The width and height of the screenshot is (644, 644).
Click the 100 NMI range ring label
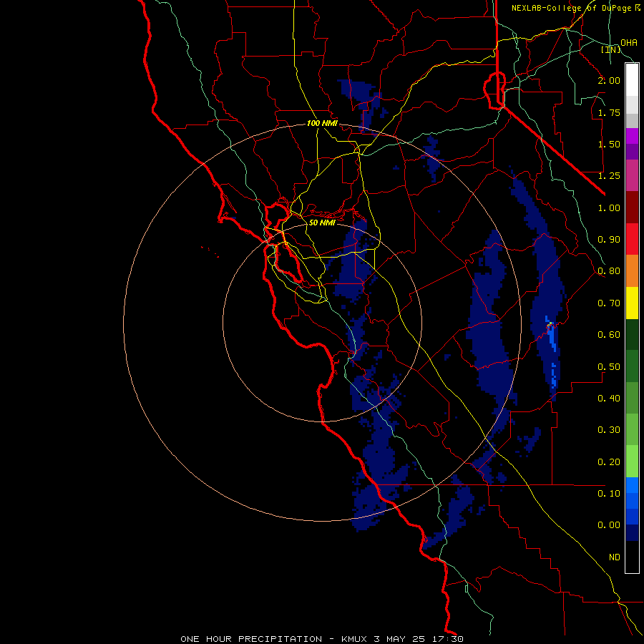point(323,123)
